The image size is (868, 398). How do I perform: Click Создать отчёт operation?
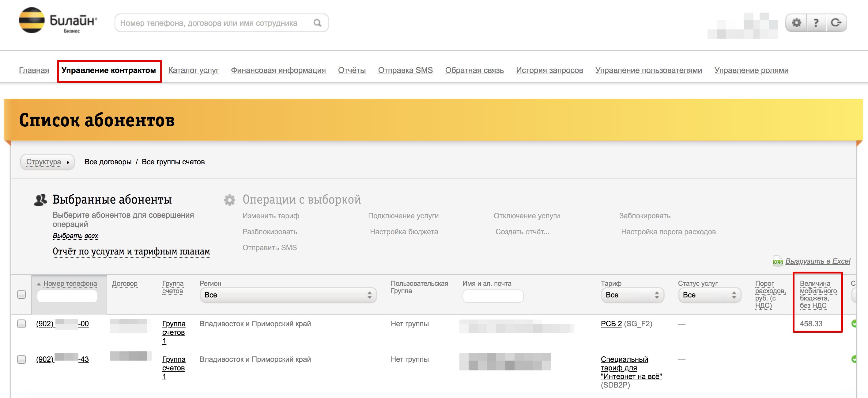[x=522, y=232]
